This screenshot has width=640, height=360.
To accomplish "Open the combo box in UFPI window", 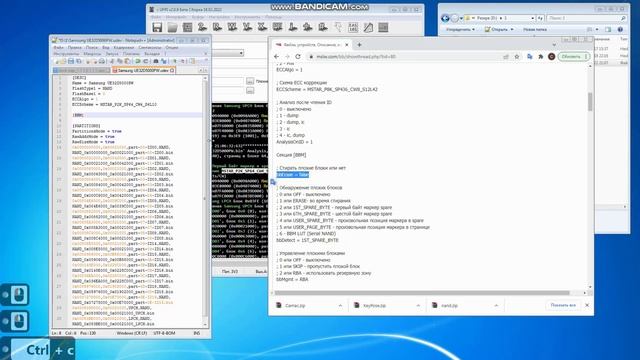I will click(x=228, y=53).
